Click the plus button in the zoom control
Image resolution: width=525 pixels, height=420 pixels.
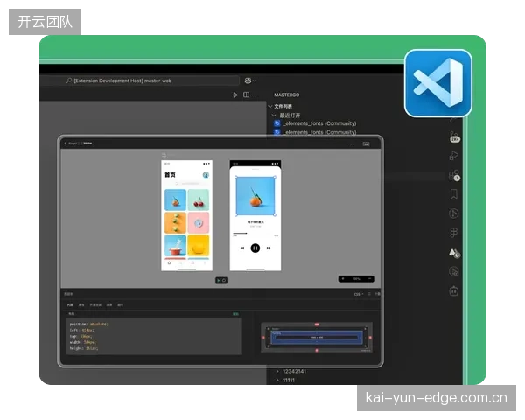[343, 279]
